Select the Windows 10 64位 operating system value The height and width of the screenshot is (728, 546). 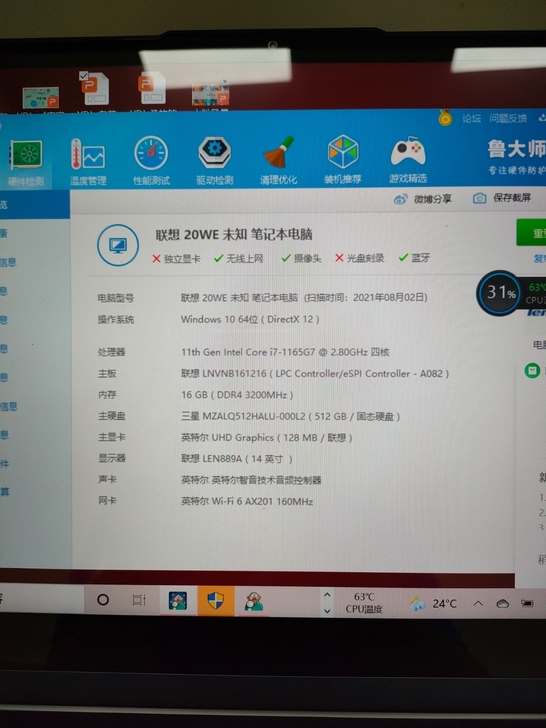click(x=250, y=319)
